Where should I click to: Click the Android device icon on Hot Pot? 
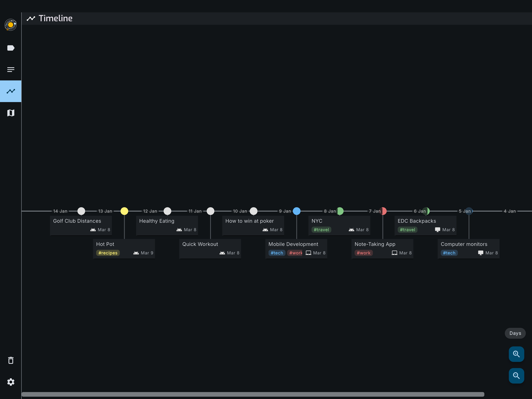point(136,253)
